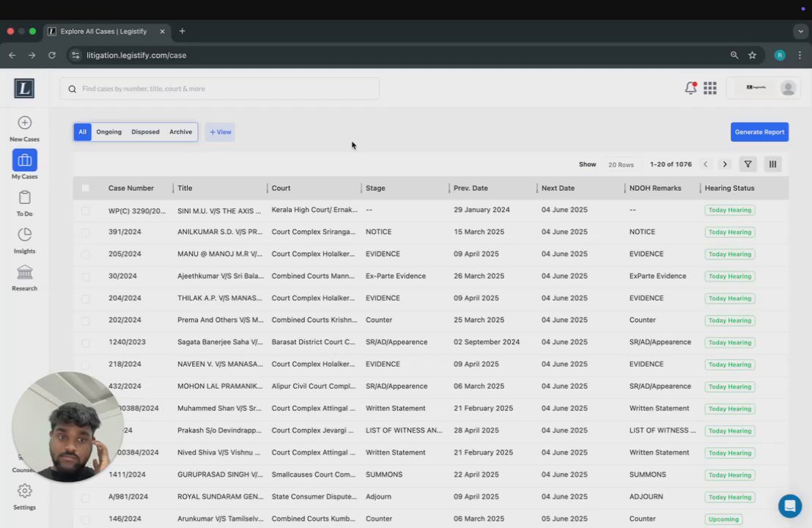Open the chat support bubble
The width and height of the screenshot is (812, 528).
click(790, 505)
